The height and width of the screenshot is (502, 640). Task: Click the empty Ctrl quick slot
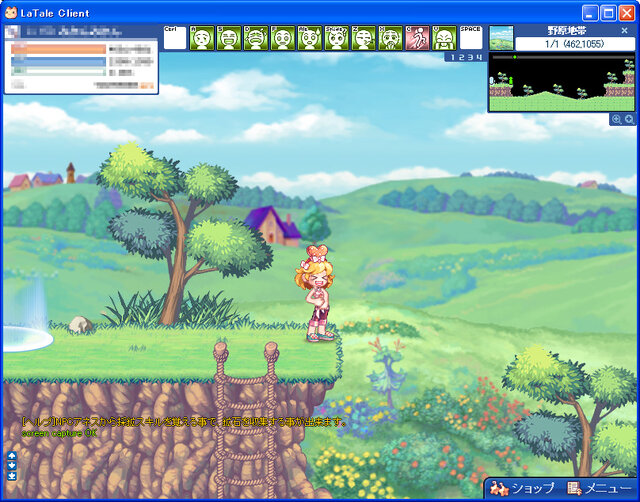(175, 38)
